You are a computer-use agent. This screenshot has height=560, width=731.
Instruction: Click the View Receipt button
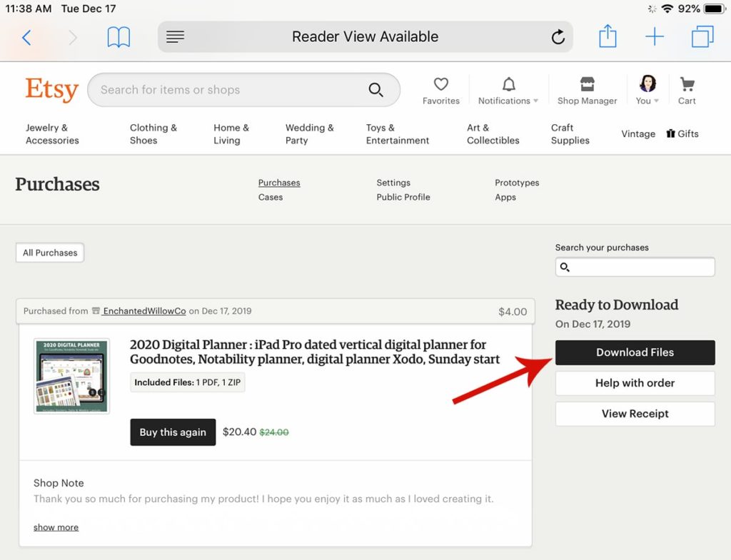pos(635,414)
